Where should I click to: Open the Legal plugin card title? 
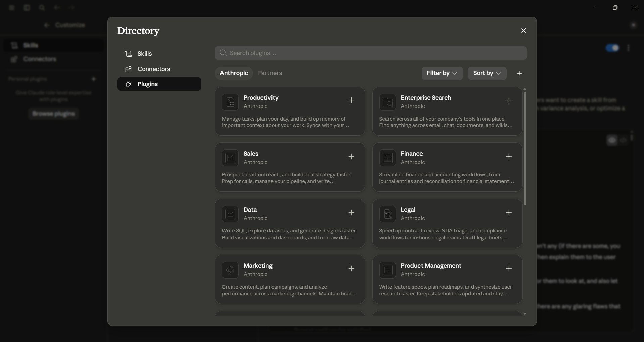(408, 210)
